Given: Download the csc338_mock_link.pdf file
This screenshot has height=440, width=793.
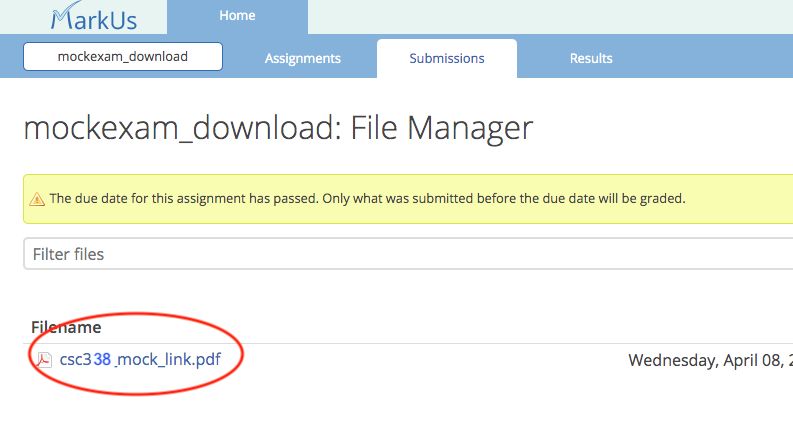Looking at the screenshot, I should (140, 360).
